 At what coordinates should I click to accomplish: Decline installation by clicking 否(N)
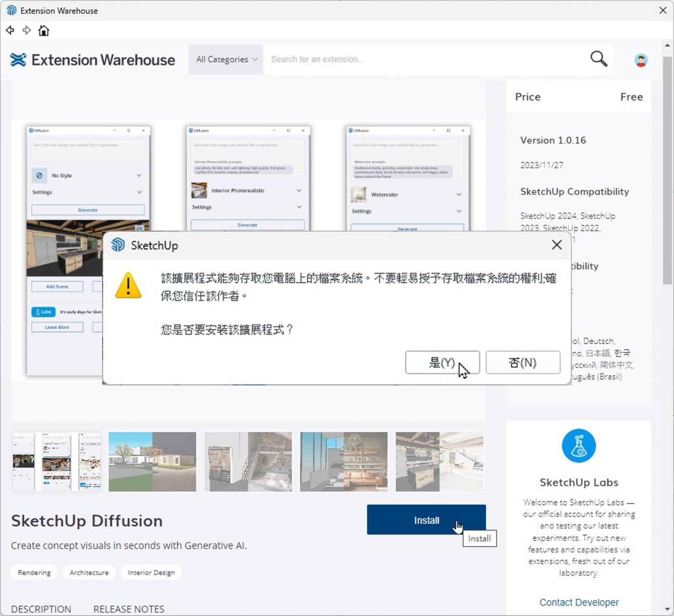click(x=523, y=362)
